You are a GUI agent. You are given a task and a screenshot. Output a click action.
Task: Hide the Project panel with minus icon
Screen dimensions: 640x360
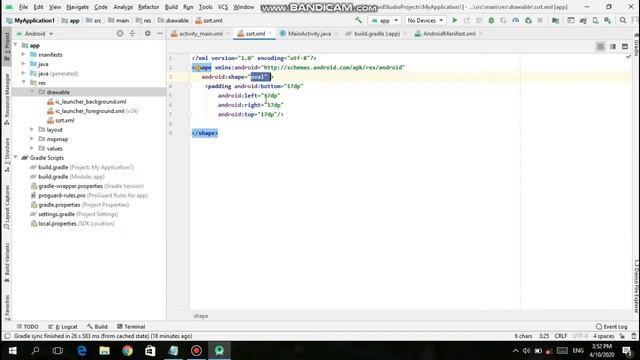click(160, 33)
